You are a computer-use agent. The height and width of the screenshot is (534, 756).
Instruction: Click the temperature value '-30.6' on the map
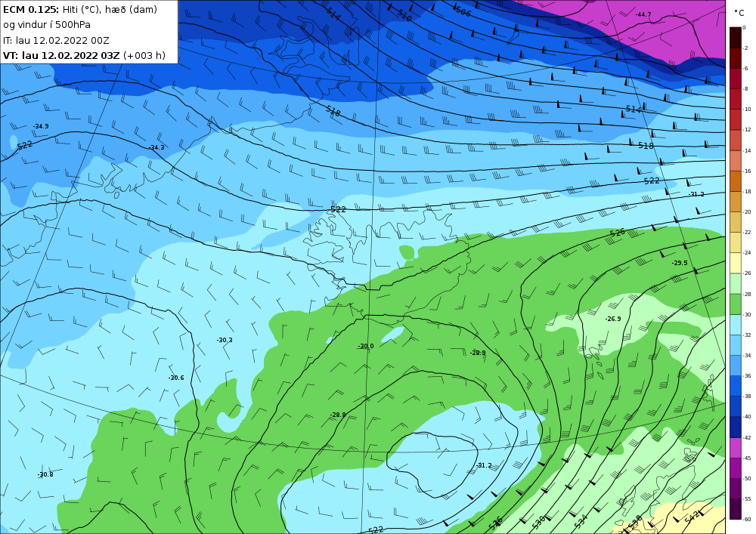click(x=176, y=378)
